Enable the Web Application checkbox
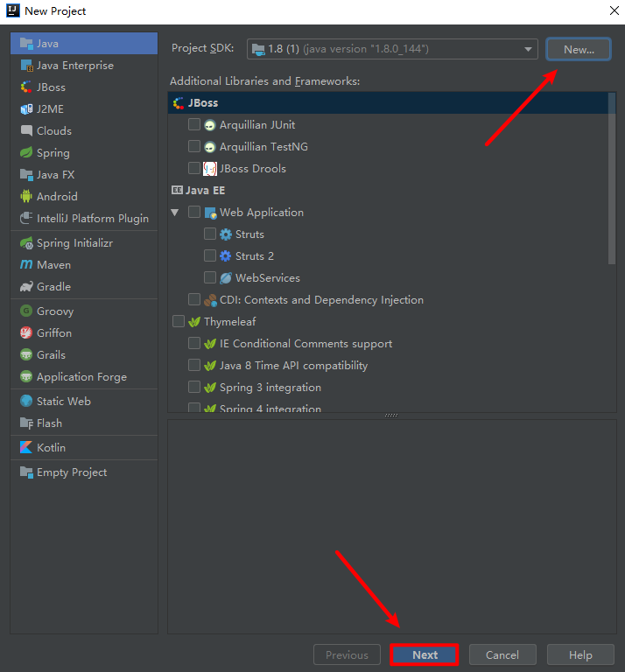625x672 pixels. tap(194, 212)
